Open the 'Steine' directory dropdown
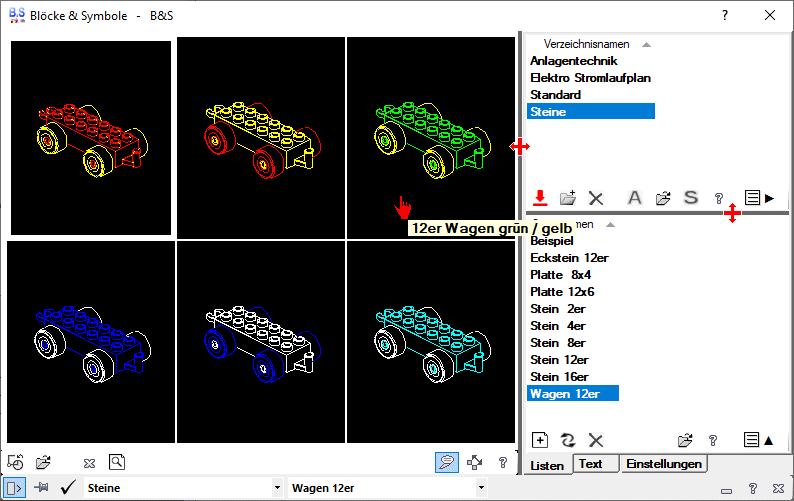The image size is (794, 501). click(x=277, y=488)
